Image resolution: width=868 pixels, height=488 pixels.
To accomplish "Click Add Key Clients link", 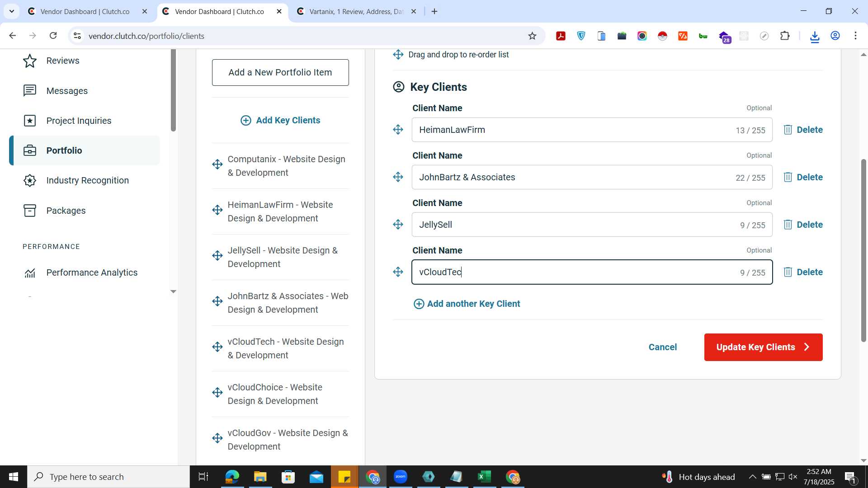I will coord(288,120).
